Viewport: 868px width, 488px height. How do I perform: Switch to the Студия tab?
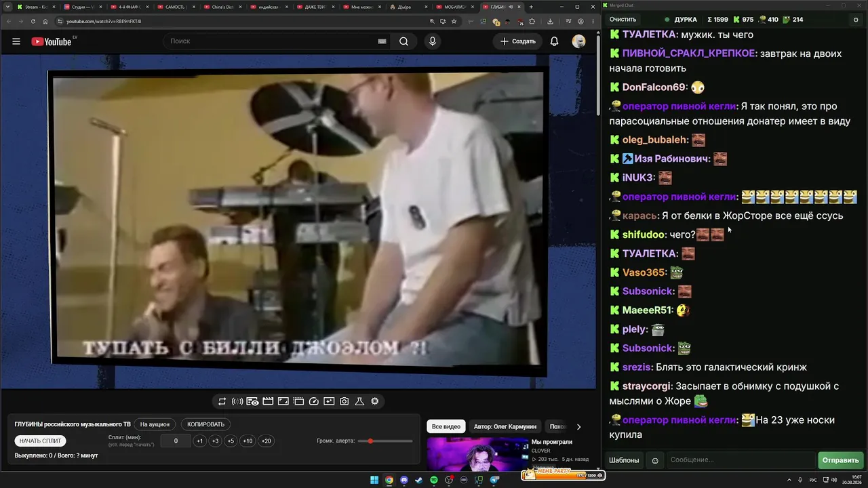(x=81, y=7)
